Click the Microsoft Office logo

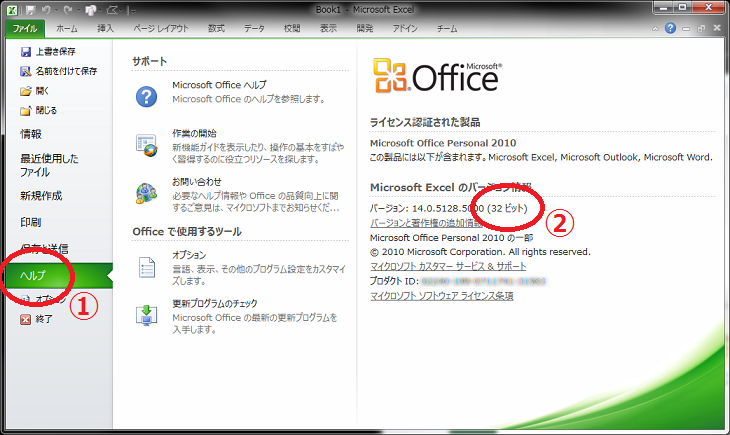(438, 75)
